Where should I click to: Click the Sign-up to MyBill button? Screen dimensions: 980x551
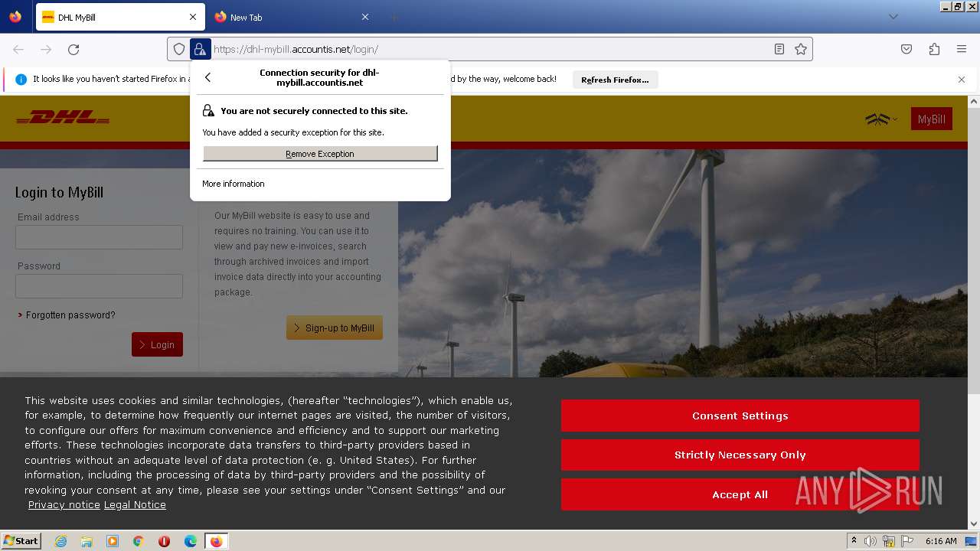coord(335,328)
